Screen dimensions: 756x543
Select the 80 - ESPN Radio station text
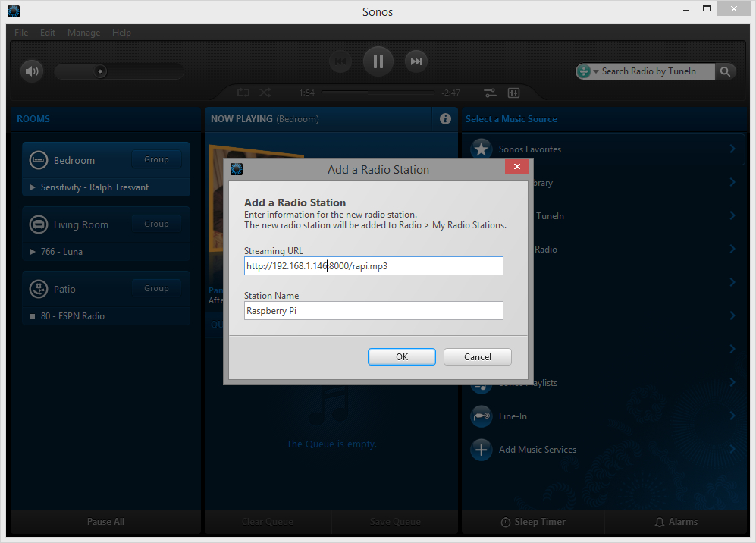click(x=73, y=316)
